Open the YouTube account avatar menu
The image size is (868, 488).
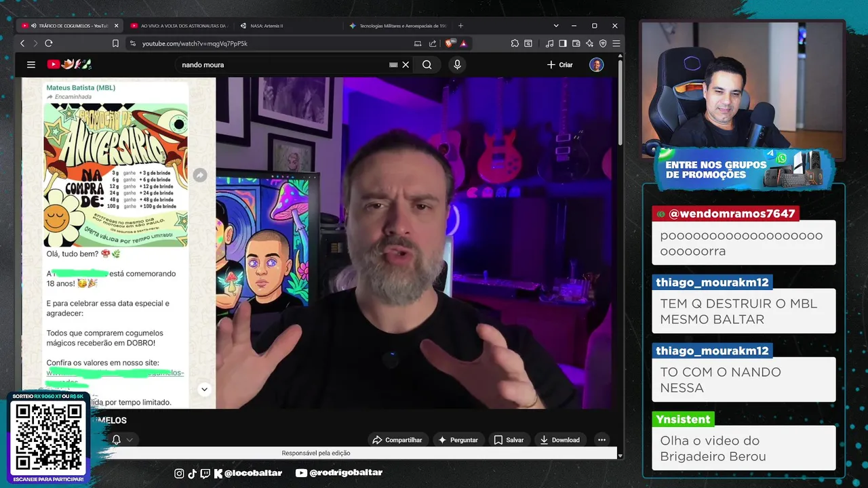[596, 64]
